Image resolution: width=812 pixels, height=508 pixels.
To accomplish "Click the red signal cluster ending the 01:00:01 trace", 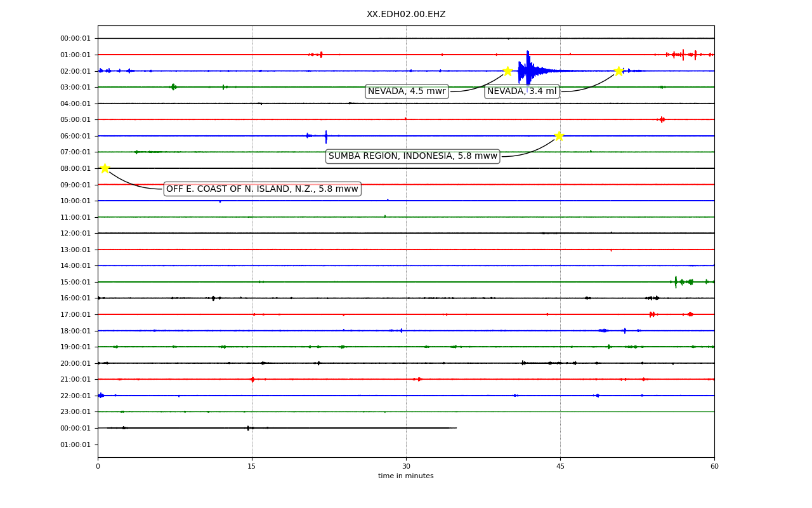I will pos(688,55).
